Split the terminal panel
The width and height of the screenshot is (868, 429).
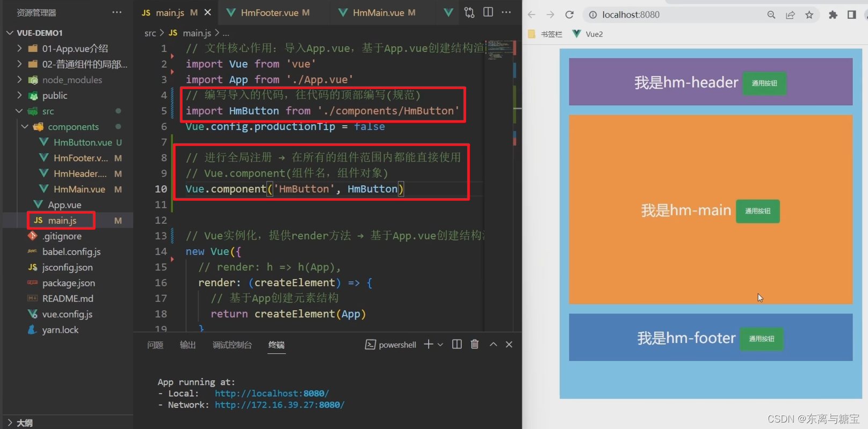pos(457,344)
